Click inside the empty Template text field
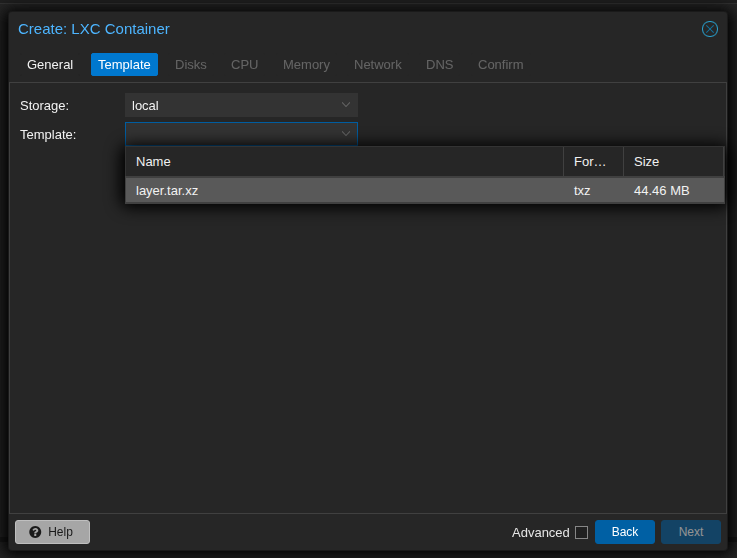This screenshot has height=558, width=737. 230,134
